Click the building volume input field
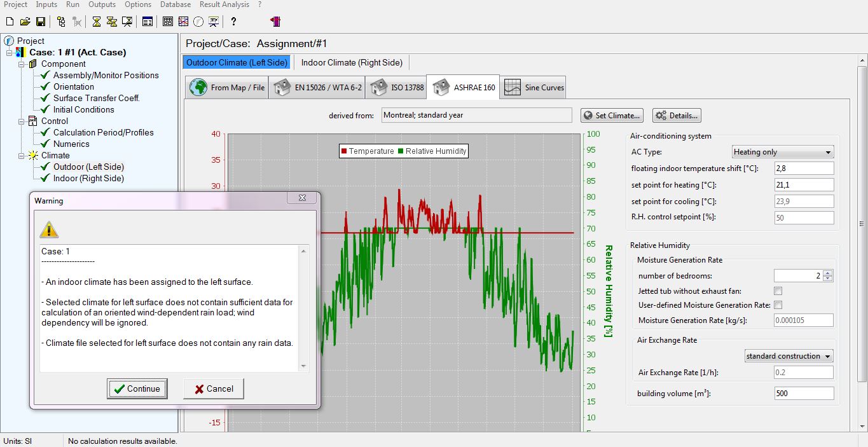Image resolution: width=868 pixels, height=447 pixels. [x=803, y=394]
